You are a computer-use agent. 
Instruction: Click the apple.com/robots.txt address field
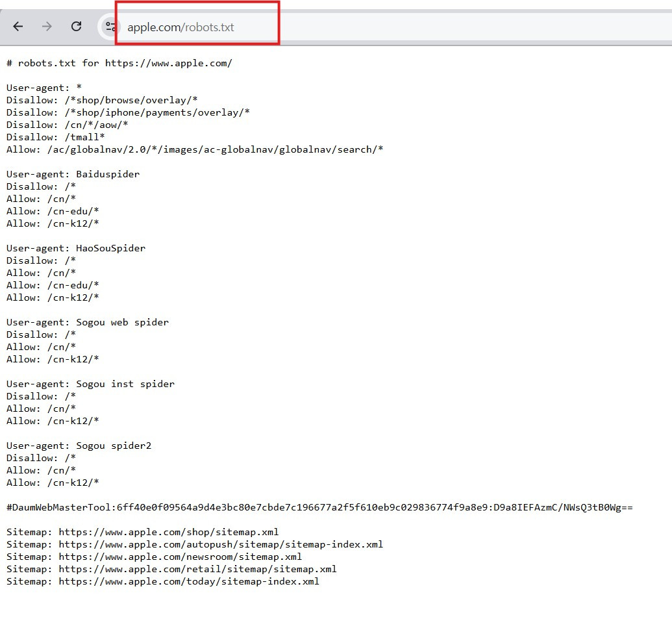coord(386,27)
